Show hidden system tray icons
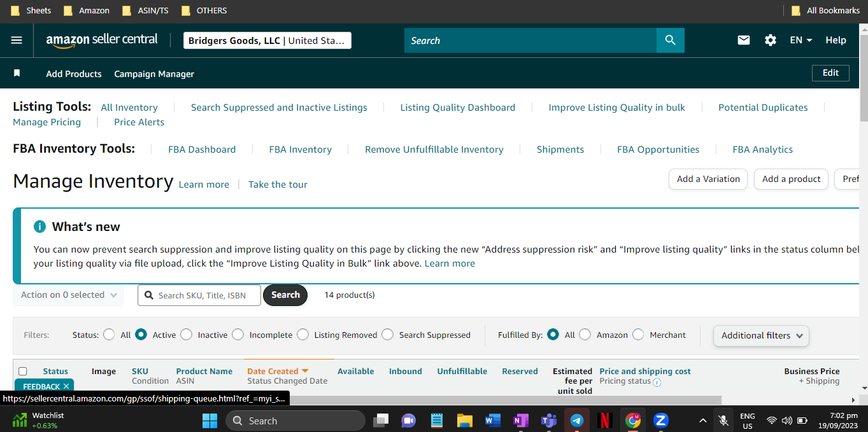This screenshot has height=432, width=868. (702, 421)
